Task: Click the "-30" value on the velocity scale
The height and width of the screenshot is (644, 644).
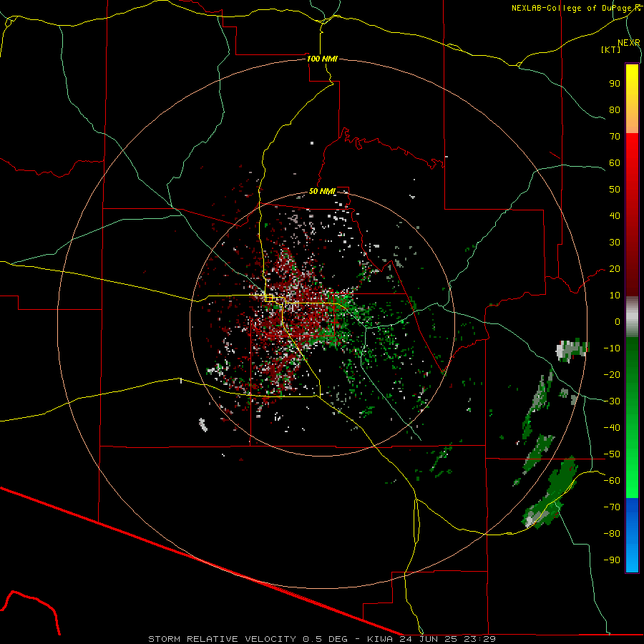Action: [x=612, y=401]
